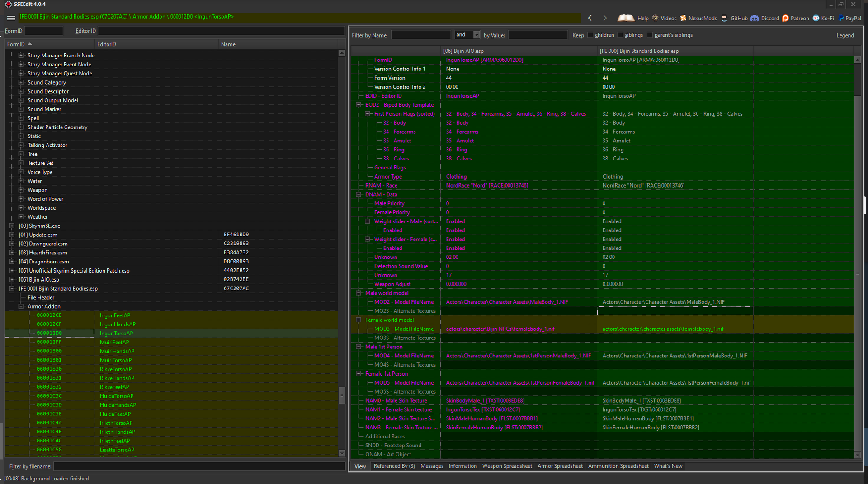This screenshot has height=484, width=868.
Task: Select the LisetteTorsoAP record
Action: pos(117,450)
